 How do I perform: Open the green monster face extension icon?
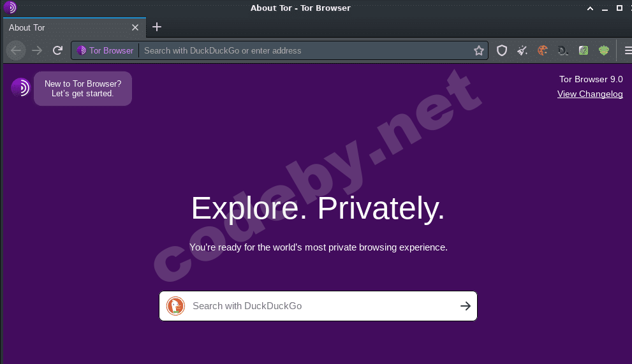click(x=604, y=50)
